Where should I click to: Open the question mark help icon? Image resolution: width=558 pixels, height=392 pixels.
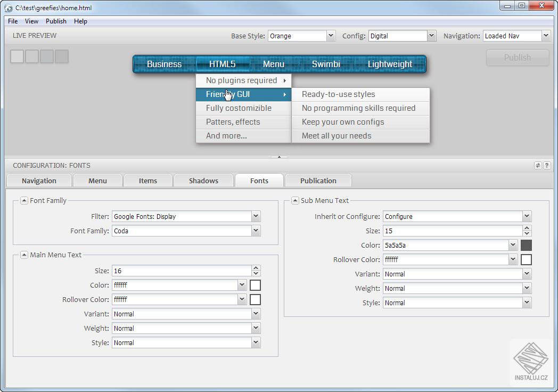click(546, 166)
